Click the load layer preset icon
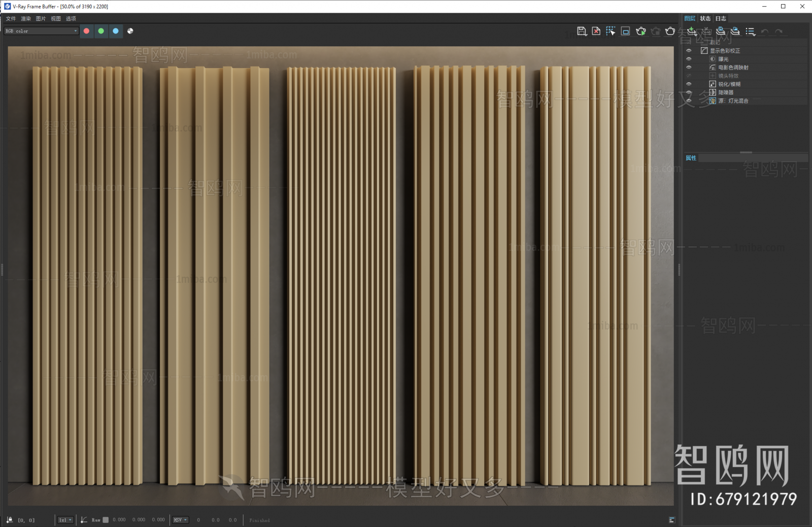 (x=735, y=31)
